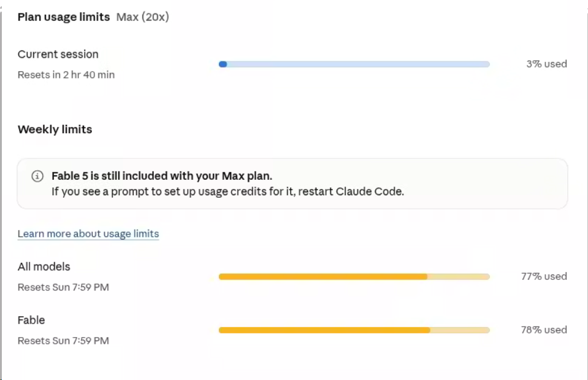Click the All models weekly usage bar

pyautogui.click(x=354, y=277)
